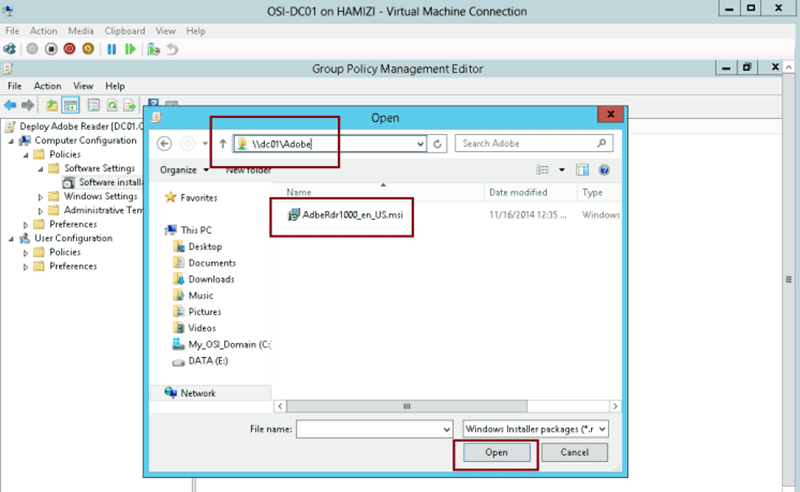Open the File name combo box dropdown
800x492 pixels.
coord(446,429)
